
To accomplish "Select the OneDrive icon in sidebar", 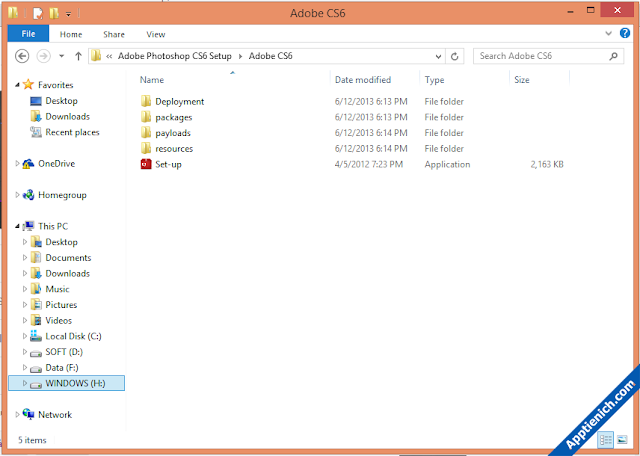I will click(x=28, y=164).
